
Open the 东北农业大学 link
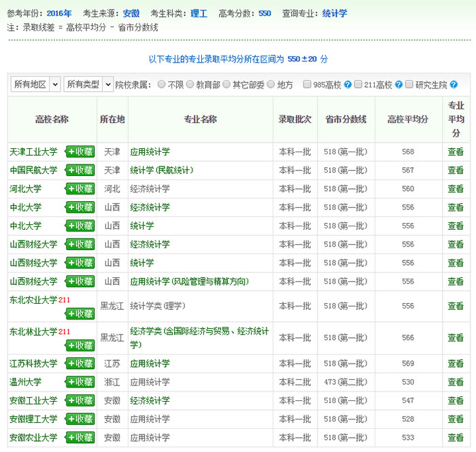[33, 300]
